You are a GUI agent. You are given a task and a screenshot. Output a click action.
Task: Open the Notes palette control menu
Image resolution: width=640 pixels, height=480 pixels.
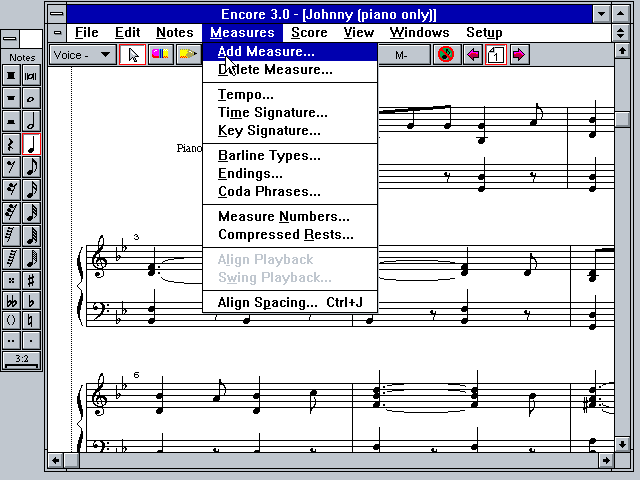click(x=9, y=39)
